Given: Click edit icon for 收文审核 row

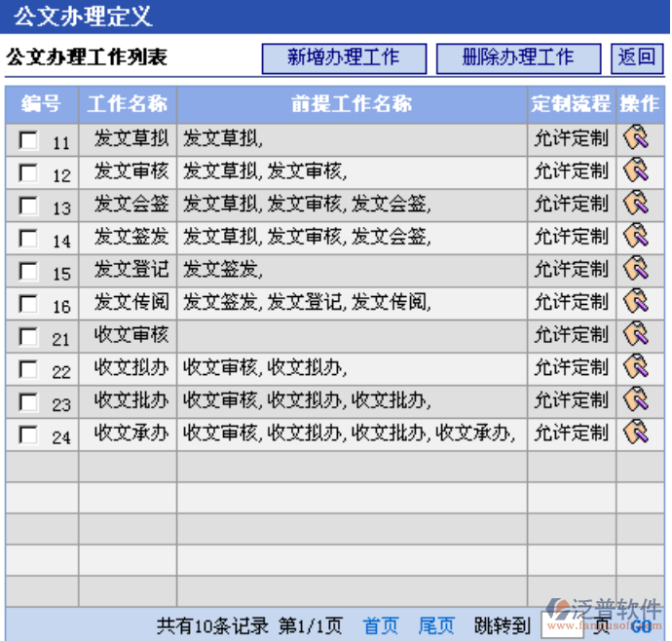Looking at the screenshot, I should [636, 335].
